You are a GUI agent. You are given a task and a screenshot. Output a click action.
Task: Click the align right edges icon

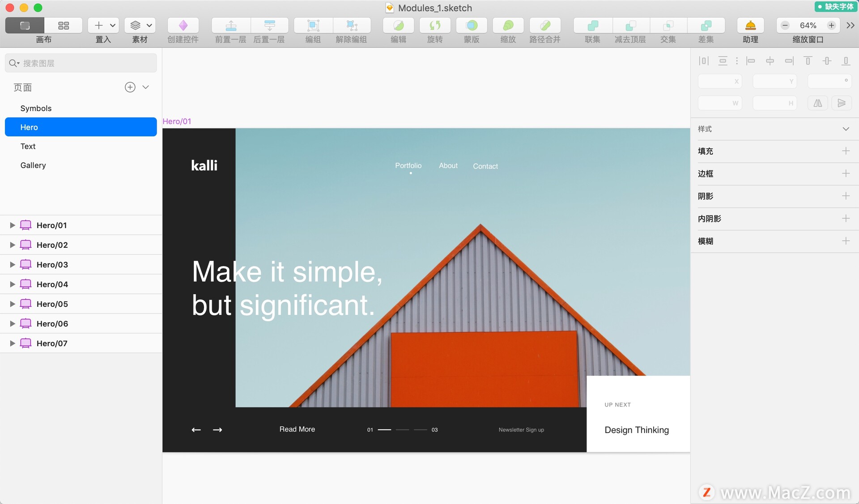coord(789,61)
